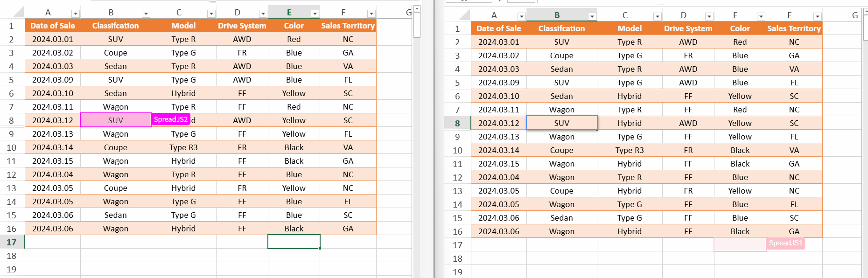868x278 pixels.
Task: Click left sheet's scrollbar up arrow
Action: tap(417, 9)
